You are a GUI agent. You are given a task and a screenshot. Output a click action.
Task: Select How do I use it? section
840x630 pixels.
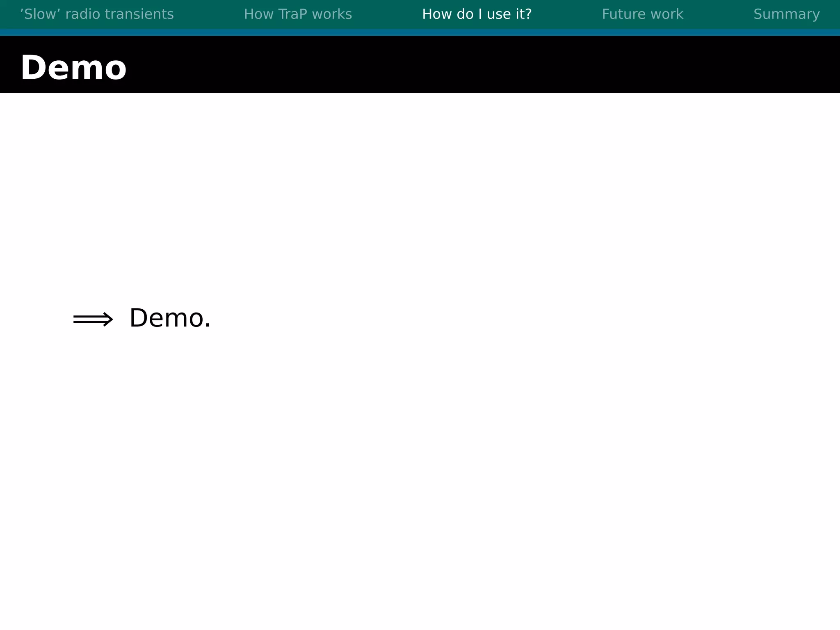(x=477, y=14)
